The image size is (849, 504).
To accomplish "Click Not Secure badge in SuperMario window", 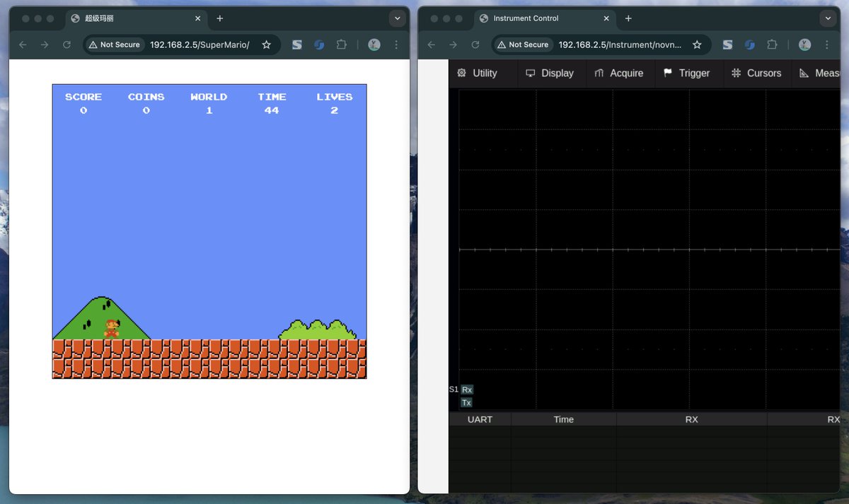I will pos(115,45).
